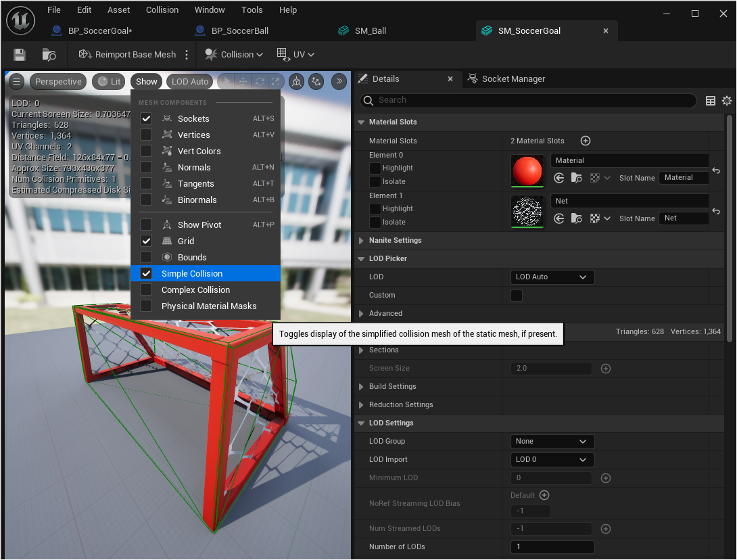The image size is (737, 560).
Task: Click plus icon next to Screen Size
Action: pos(606,369)
